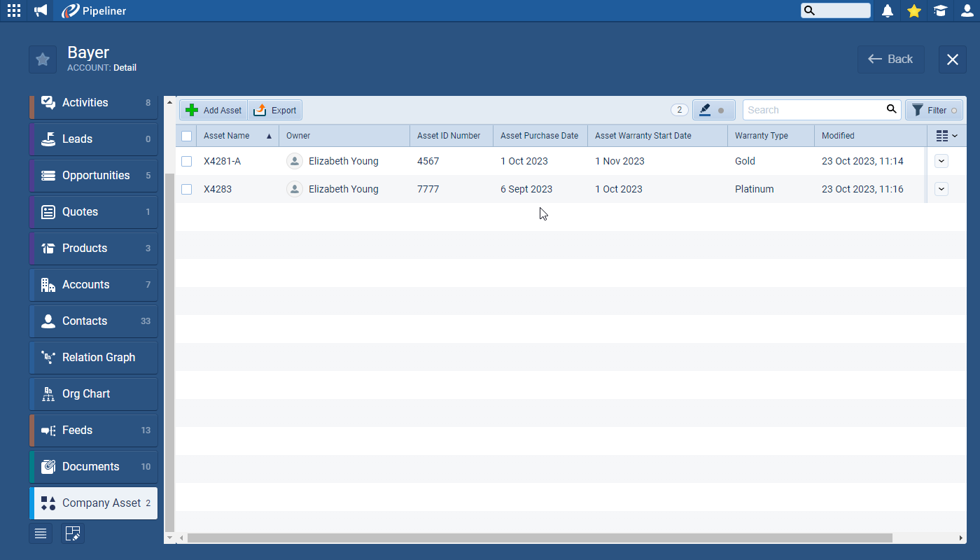
Task: Click the Add Asset button
Action: click(x=214, y=110)
